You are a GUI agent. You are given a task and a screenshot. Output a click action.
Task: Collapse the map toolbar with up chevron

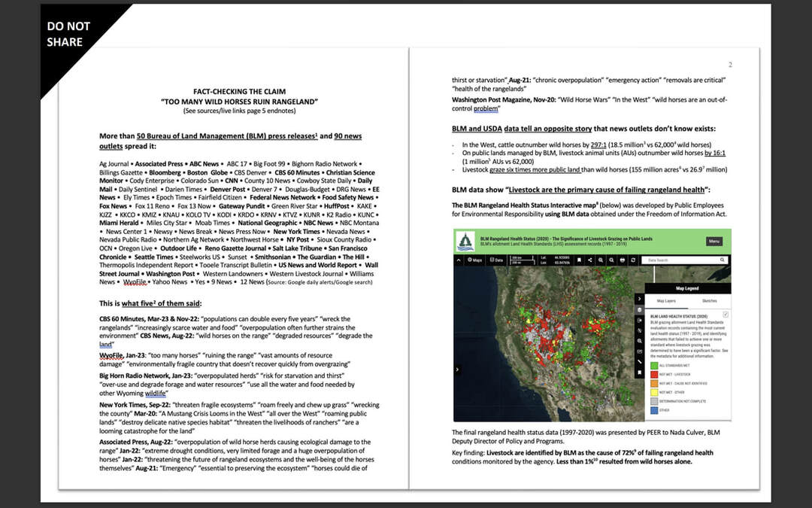[x=459, y=260]
